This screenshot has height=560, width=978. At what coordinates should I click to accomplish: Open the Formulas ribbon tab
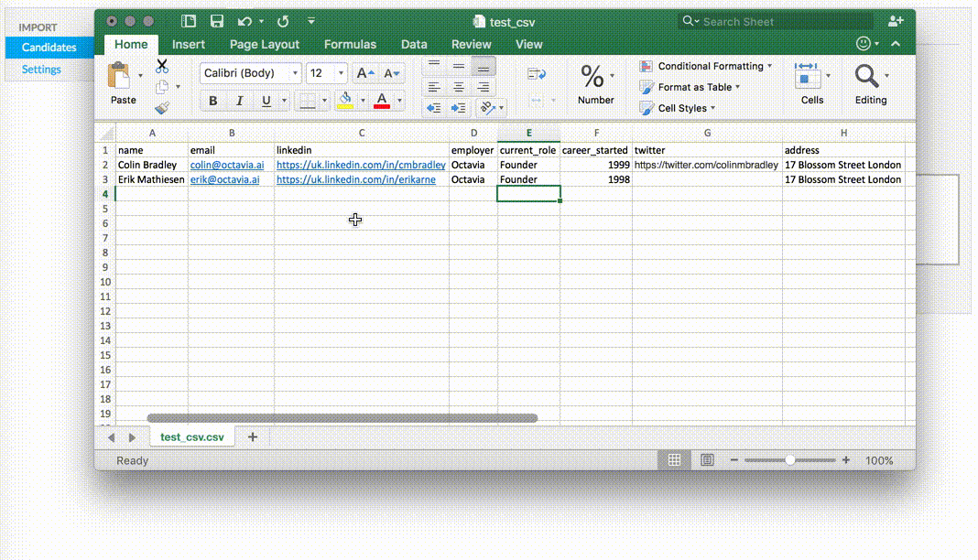tap(350, 44)
